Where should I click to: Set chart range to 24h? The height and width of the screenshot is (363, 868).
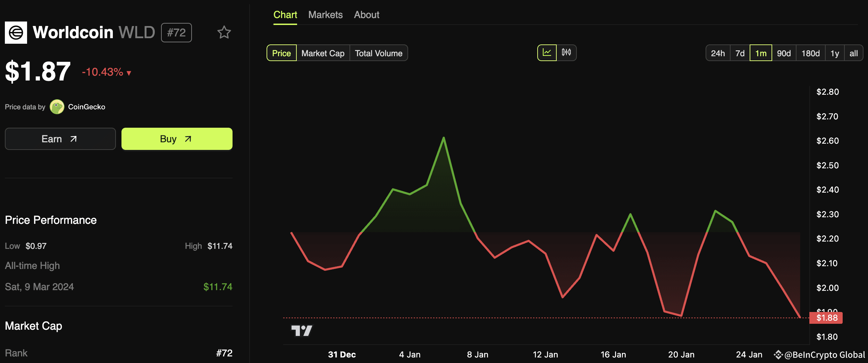click(718, 53)
